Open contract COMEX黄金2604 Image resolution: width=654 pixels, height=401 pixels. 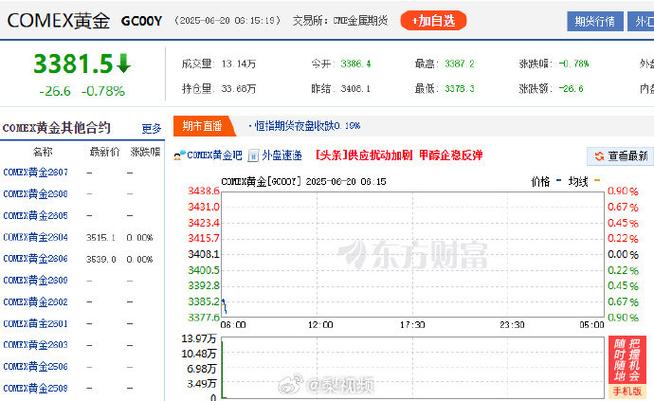[x=35, y=237]
